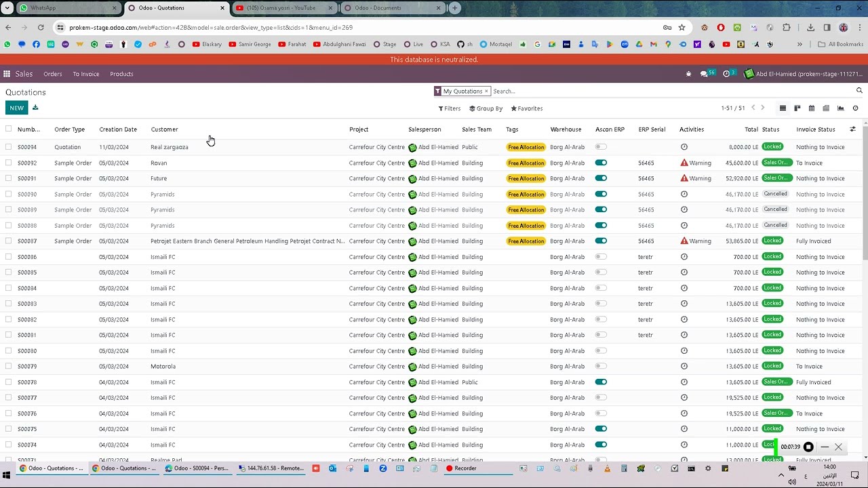Open the Group By dropdown
The height and width of the screenshot is (488, 868).
click(x=486, y=108)
